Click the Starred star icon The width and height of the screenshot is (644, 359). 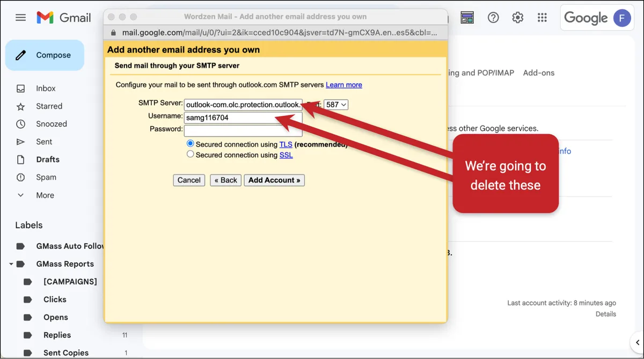(20, 106)
